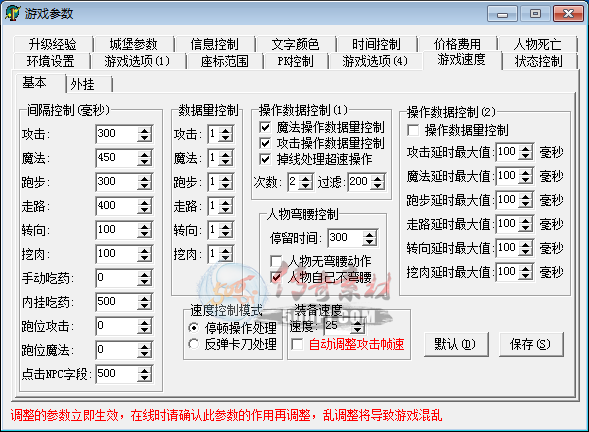
Task: Switch to the 环境设置 tab
Action: coord(51,61)
